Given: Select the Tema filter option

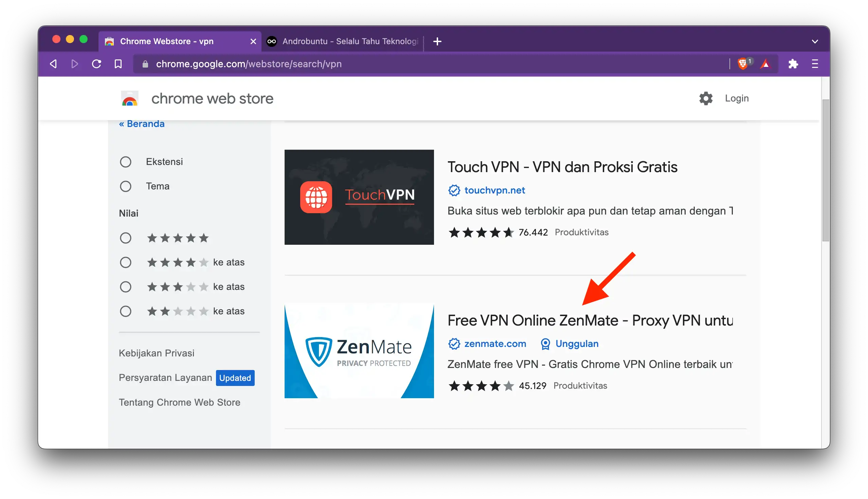Looking at the screenshot, I should [x=126, y=186].
